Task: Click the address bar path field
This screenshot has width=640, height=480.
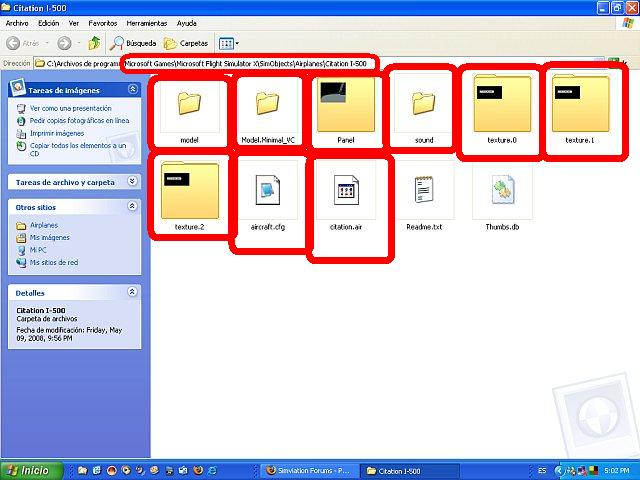Action: 250,63
